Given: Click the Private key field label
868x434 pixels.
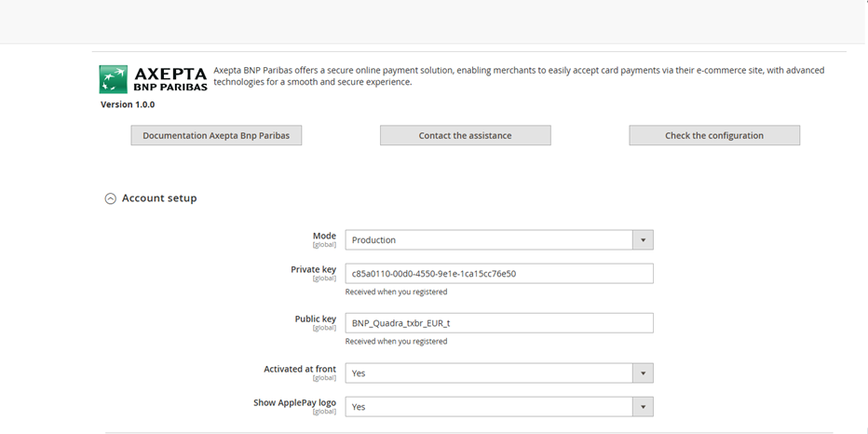Looking at the screenshot, I should pos(313,270).
